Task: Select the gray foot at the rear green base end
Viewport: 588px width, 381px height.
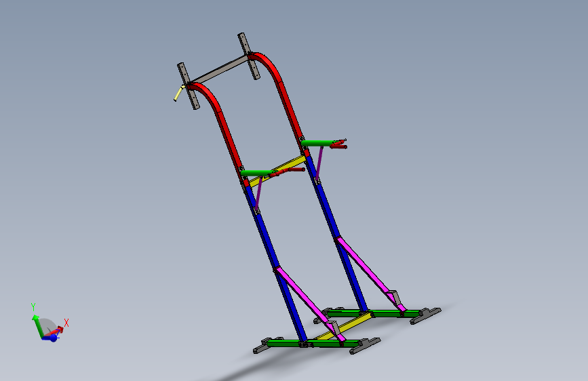Action: click(426, 315)
